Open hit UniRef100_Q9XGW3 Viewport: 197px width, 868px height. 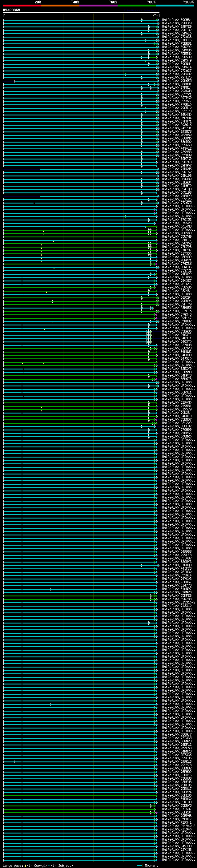point(177,91)
